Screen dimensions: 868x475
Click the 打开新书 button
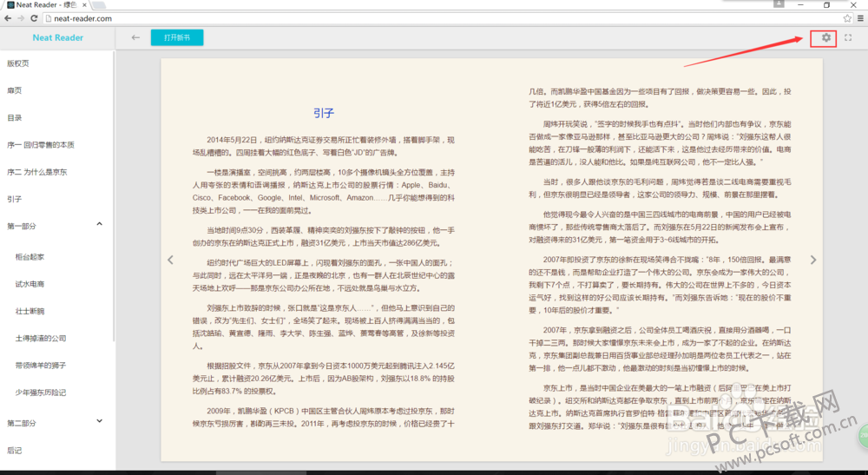pyautogui.click(x=177, y=37)
